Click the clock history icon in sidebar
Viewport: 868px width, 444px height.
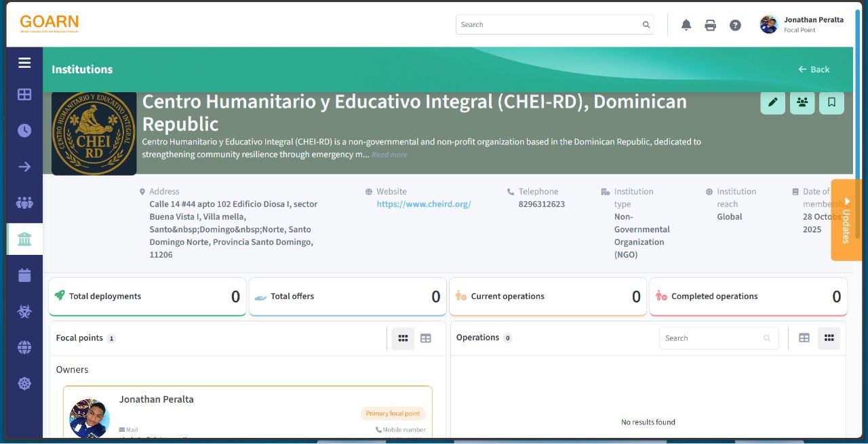[x=24, y=130]
